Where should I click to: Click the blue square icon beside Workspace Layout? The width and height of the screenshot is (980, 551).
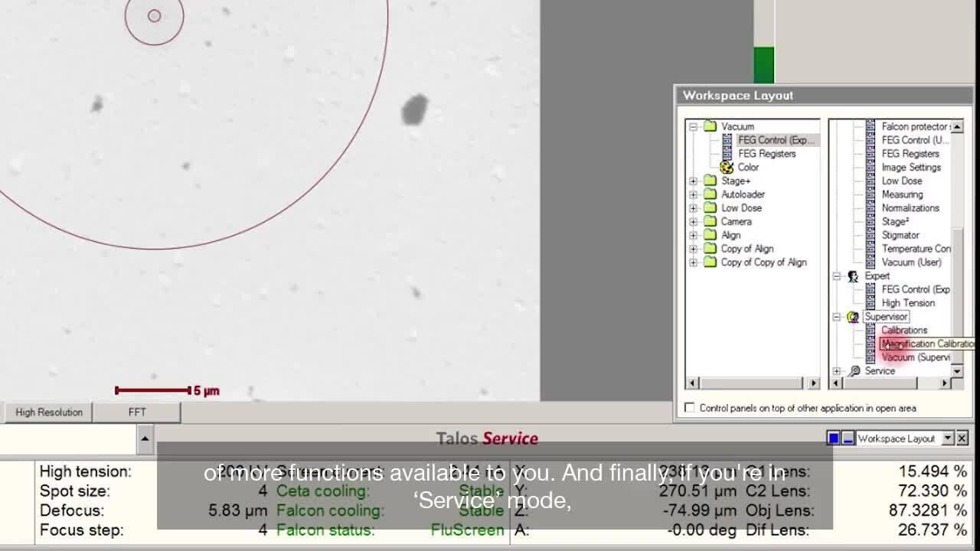(x=833, y=439)
